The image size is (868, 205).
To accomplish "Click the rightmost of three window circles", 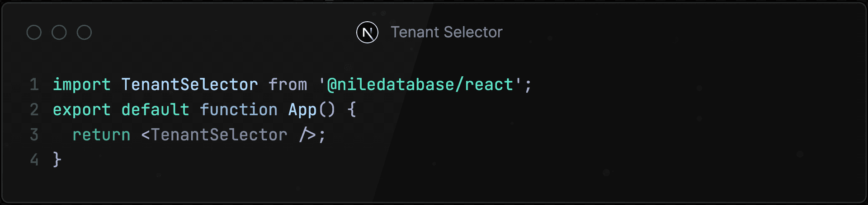I will pos(84,33).
